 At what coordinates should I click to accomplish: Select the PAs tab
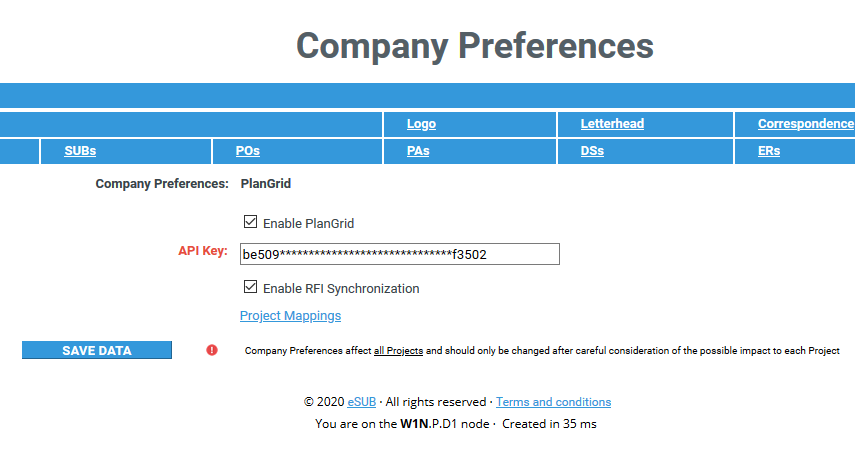(418, 151)
